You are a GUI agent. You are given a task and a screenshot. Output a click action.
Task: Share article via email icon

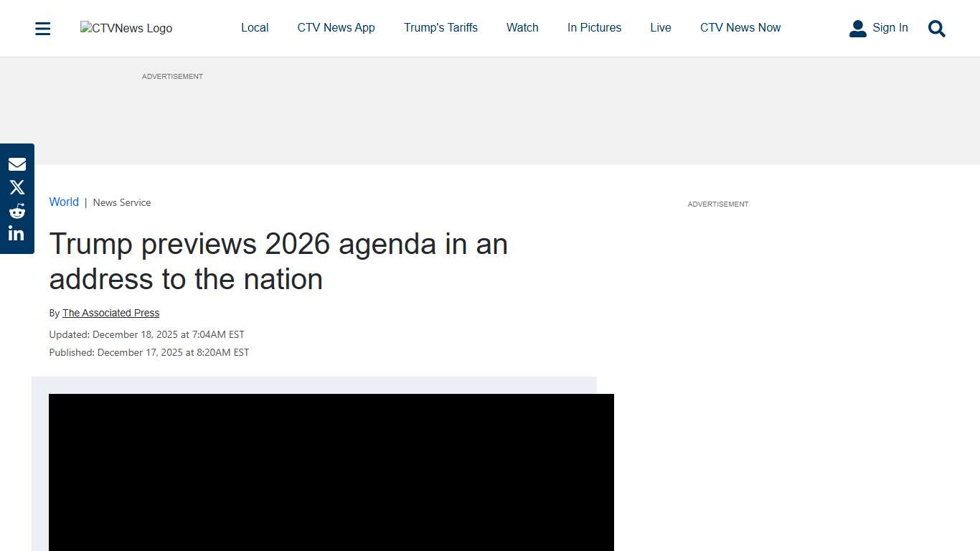pos(17,164)
